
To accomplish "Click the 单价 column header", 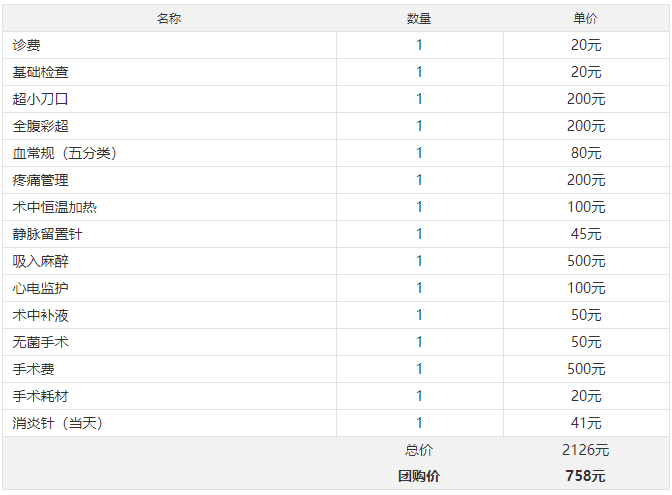I will (x=585, y=18).
